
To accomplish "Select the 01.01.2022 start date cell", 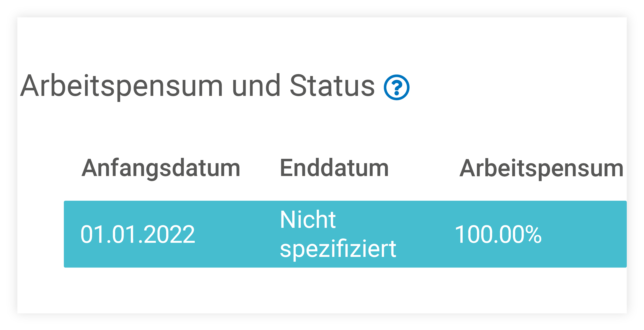I will click(x=138, y=234).
